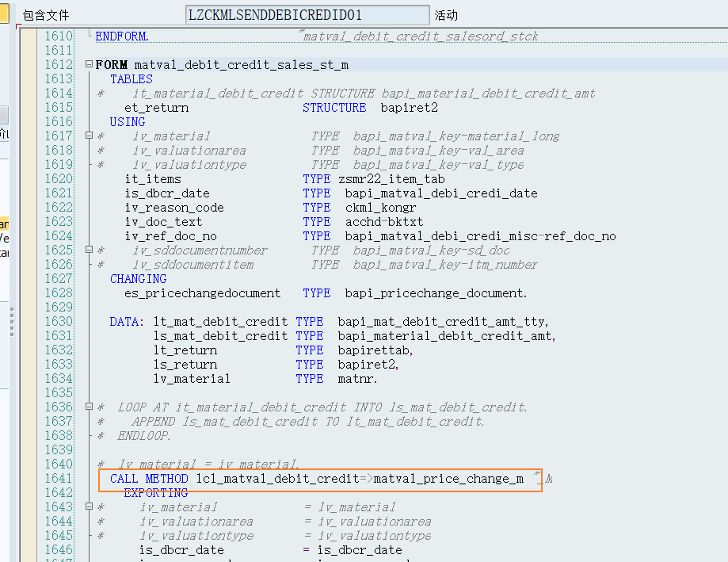Collapse FORM matval_debit_credit_sales_st_m block
Image resolution: width=728 pixels, height=562 pixels.
pos(89,64)
